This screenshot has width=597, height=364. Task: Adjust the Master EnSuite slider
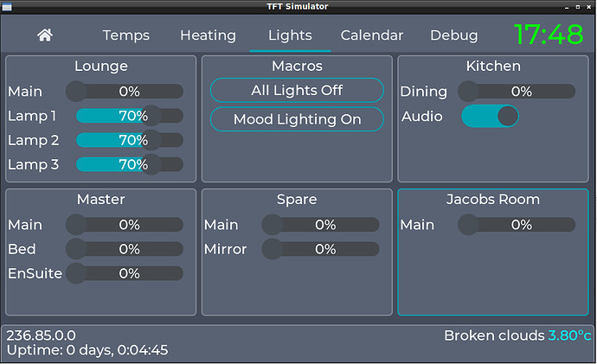[x=125, y=273]
